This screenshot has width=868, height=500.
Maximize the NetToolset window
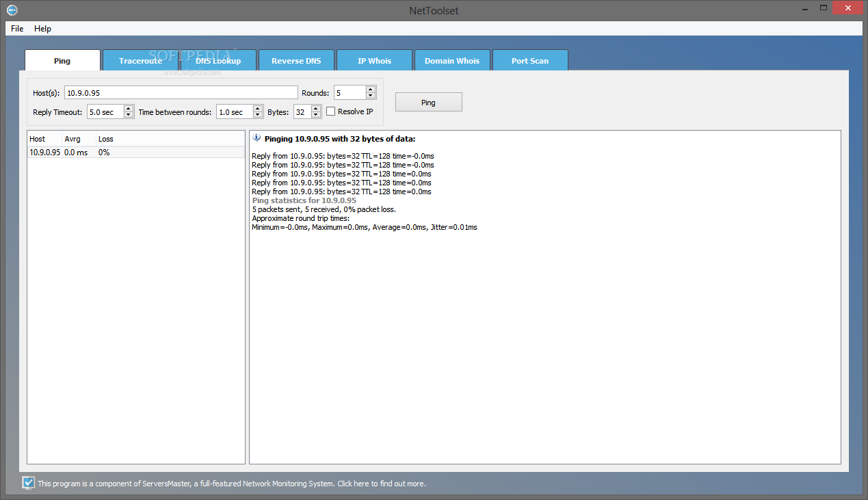(x=824, y=7)
